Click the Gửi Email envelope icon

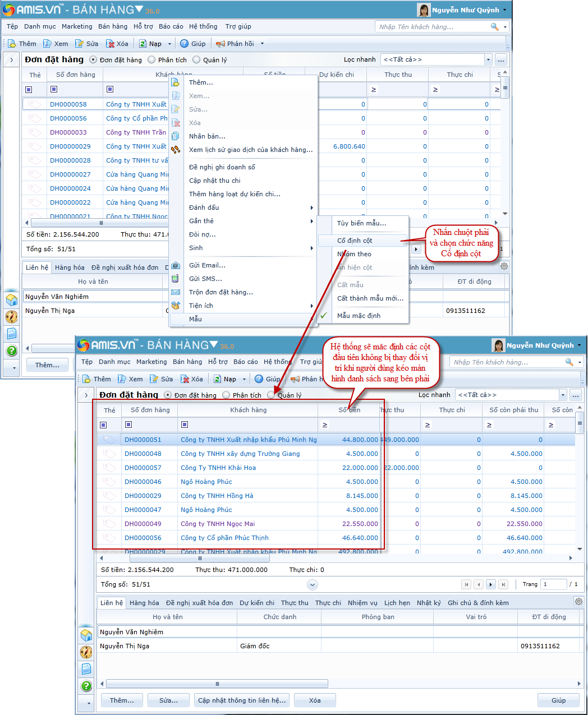(x=176, y=265)
